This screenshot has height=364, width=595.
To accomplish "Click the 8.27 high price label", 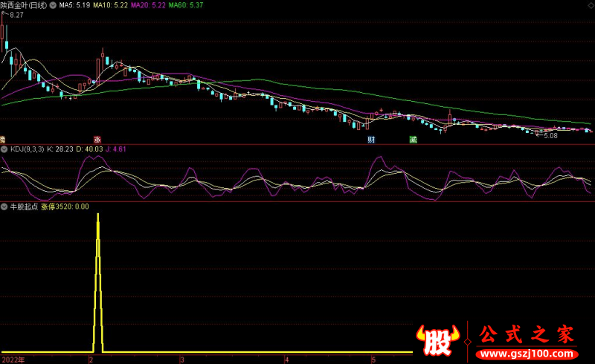I will (16, 15).
